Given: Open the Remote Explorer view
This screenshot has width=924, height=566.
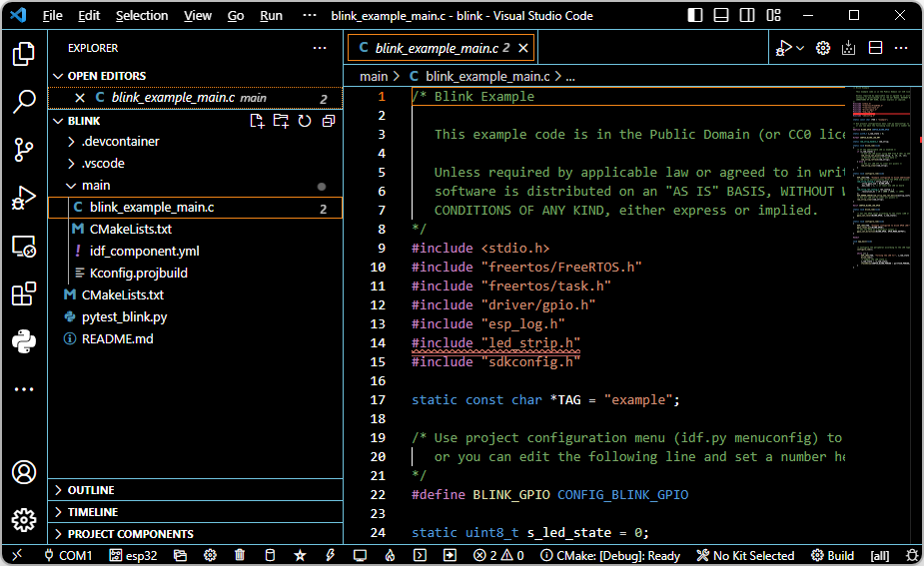Looking at the screenshot, I should click(x=24, y=247).
